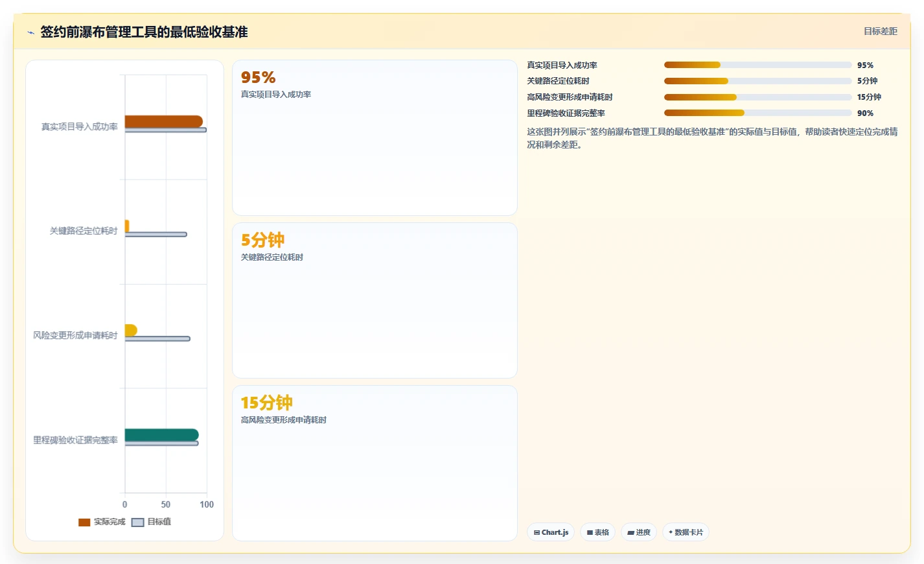Click the 关键路径定位耗时 chart axis label
Viewport: 924px width, 564px height.
pos(84,231)
